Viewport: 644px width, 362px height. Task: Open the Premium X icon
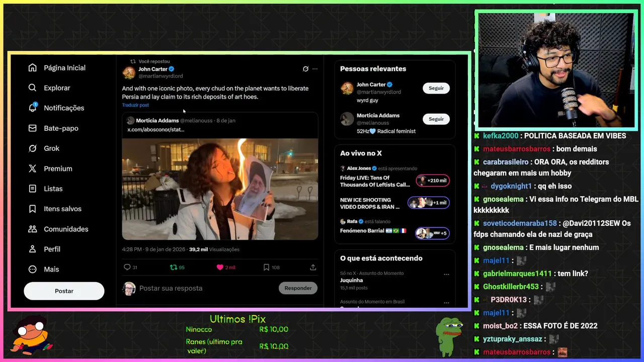click(33, 168)
